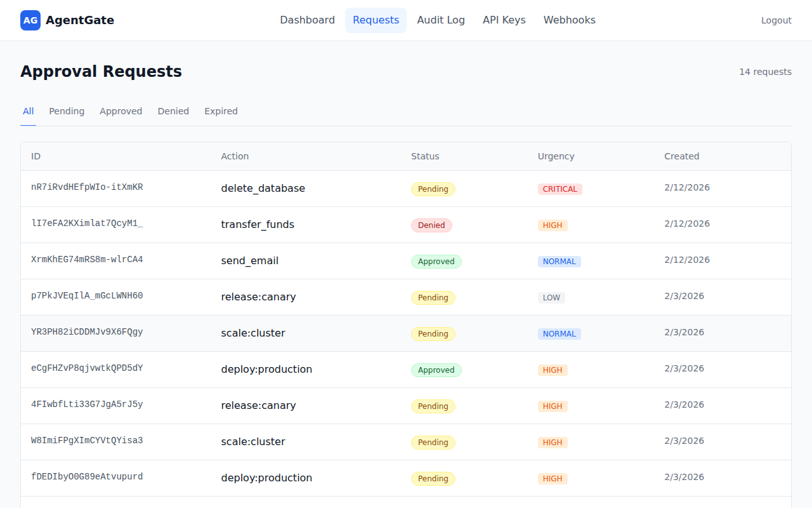Image resolution: width=812 pixels, height=508 pixels.
Task: Click Approved badge of eCgFHZvP8 row
Action: [436, 370]
